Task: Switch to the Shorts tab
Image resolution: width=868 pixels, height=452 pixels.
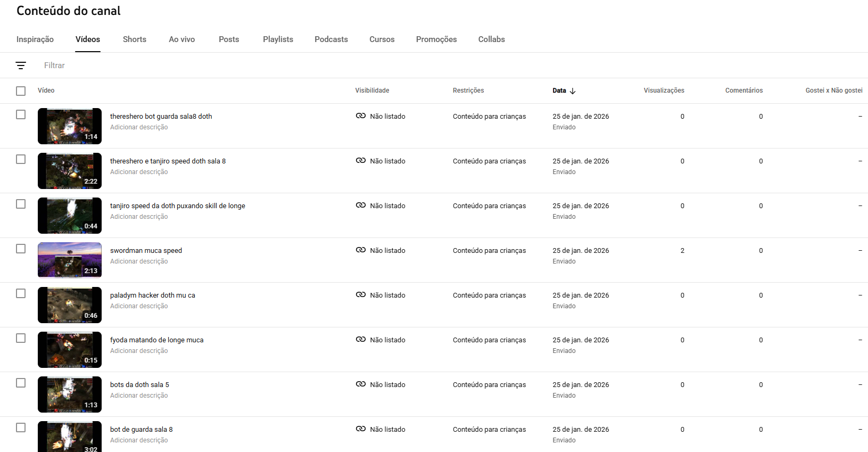Action: 134,39
